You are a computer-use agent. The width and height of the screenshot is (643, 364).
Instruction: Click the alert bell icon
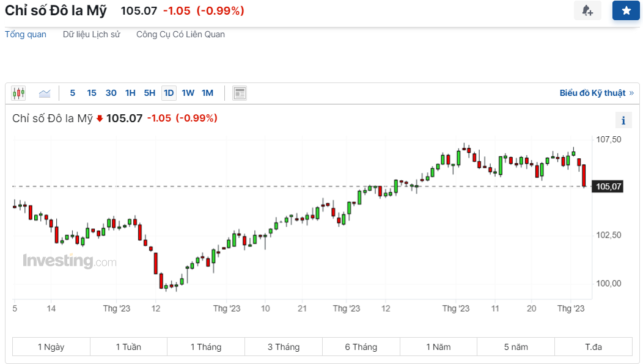[587, 10]
